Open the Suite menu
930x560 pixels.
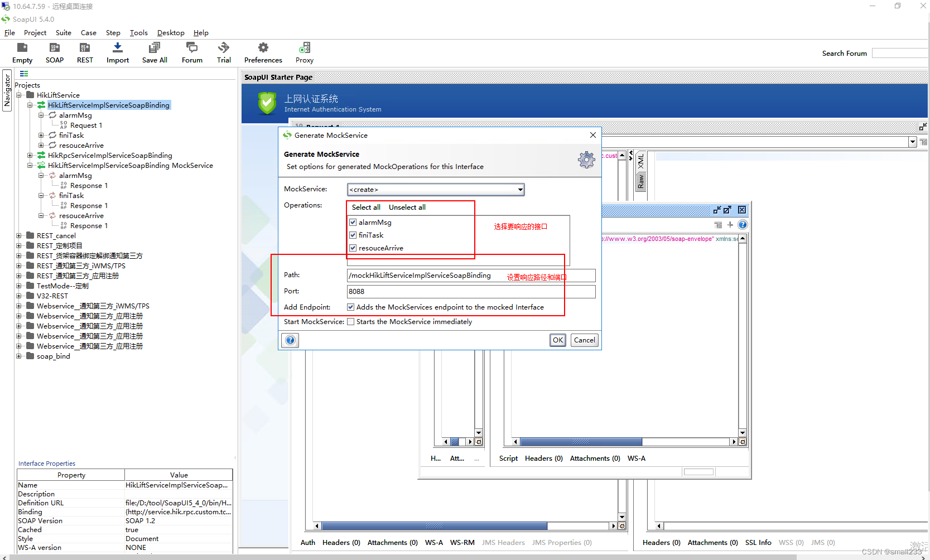click(x=64, y=33)
